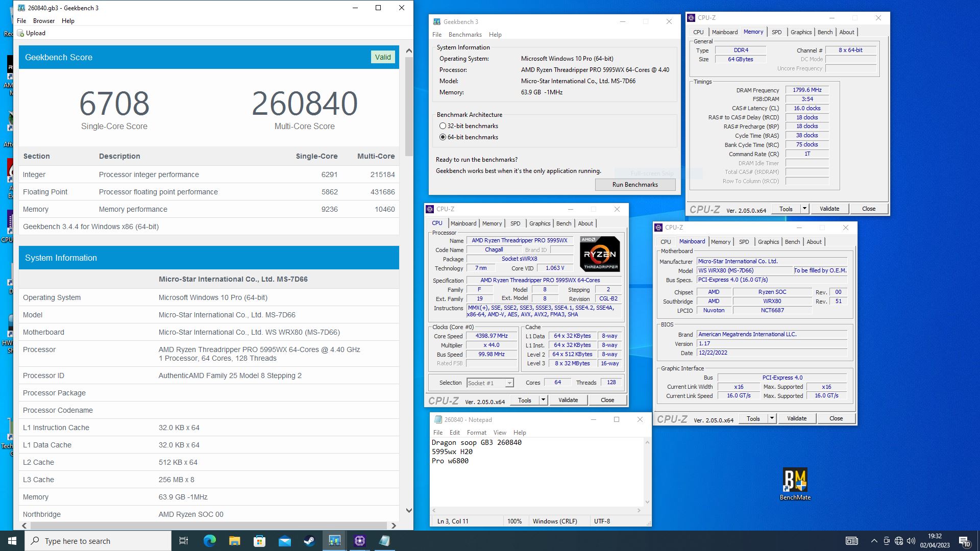Click Validate in CPU-Z Memory window
The width and height of the screenshot is (980, 551).
click(829, 209)
